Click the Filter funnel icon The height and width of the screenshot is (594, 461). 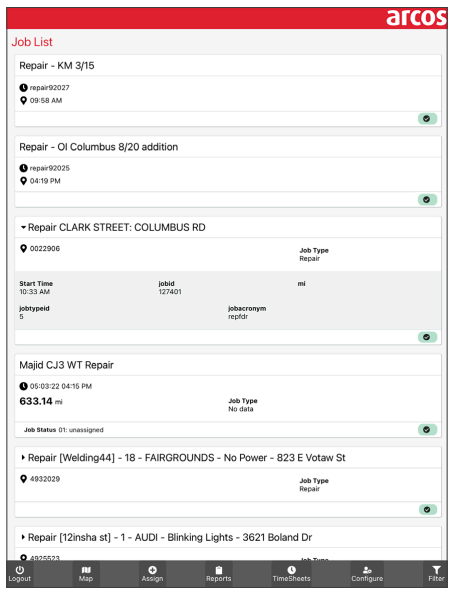tap(436, 570)
